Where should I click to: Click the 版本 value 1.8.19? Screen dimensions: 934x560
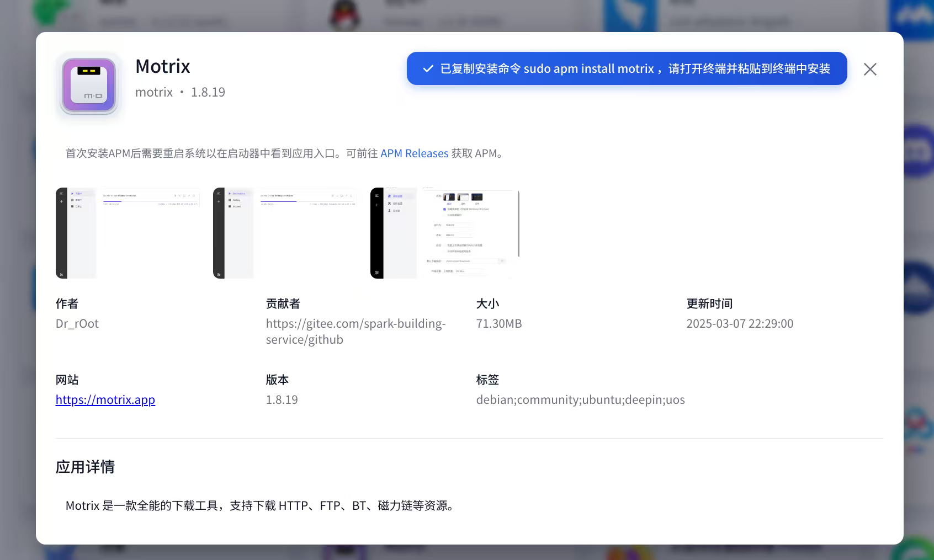282,399
